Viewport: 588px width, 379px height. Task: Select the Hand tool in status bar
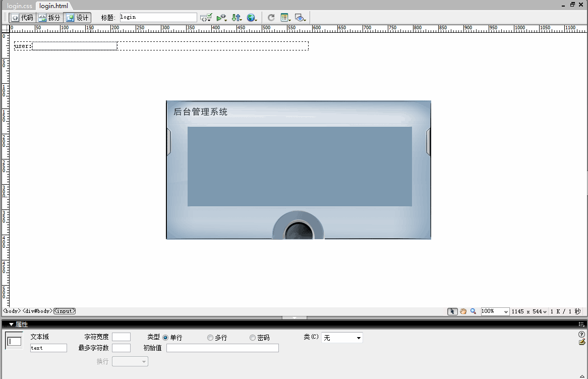pos(463,311)
